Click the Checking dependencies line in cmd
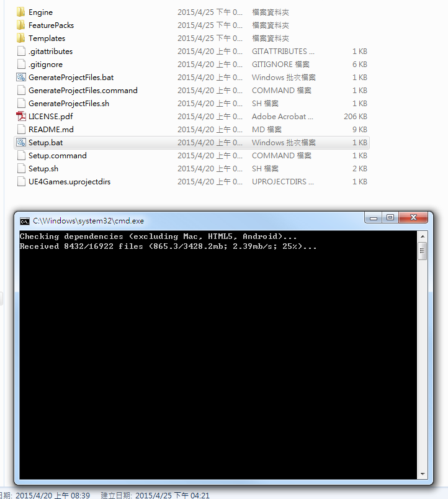448x499 pixels. point(158,236)
